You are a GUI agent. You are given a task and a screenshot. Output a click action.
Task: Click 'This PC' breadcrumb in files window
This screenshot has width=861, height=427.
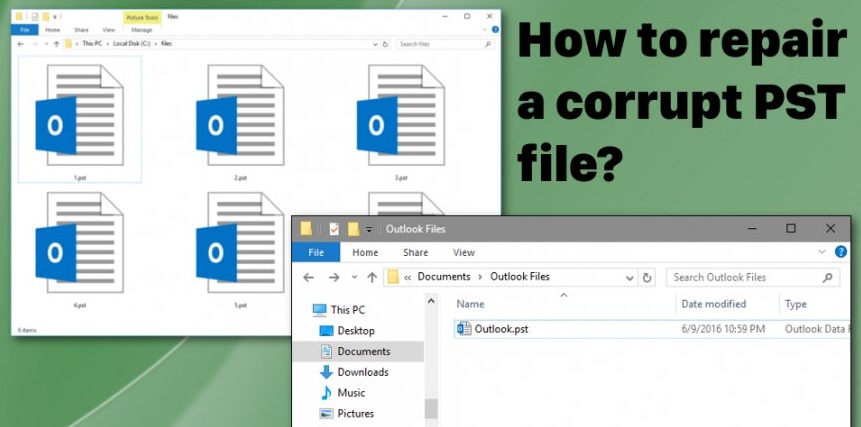point(93,43)
